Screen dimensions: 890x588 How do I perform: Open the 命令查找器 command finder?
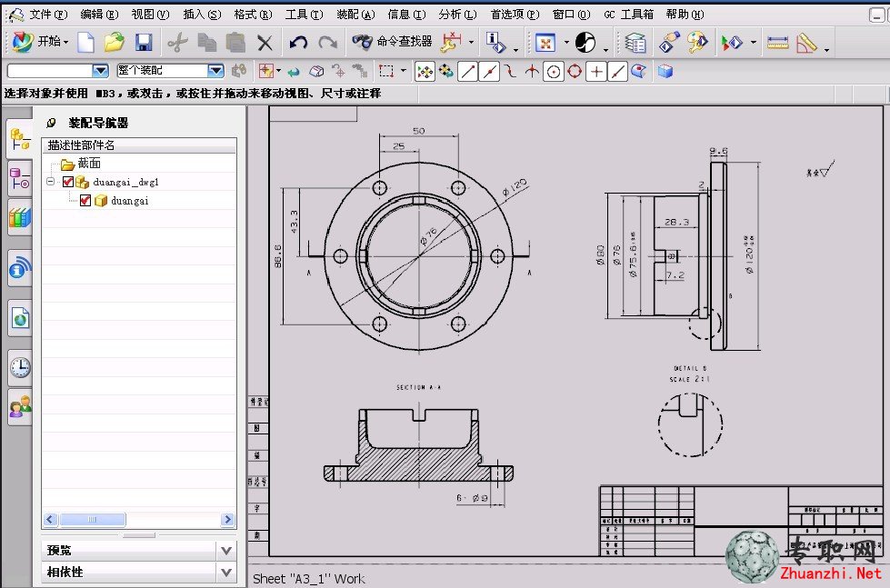pyautogui.click(x=392, y=42)
